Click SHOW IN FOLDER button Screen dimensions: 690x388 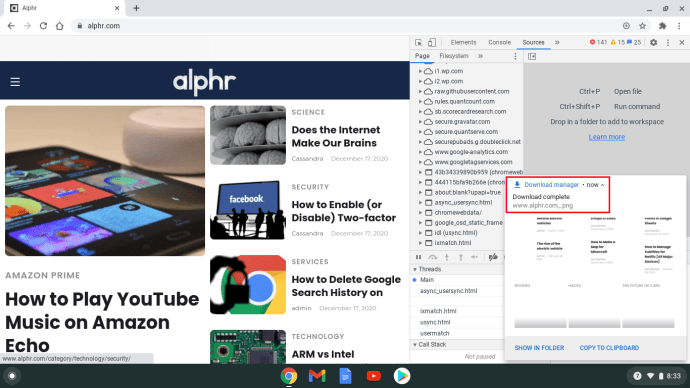coord(539,348)
